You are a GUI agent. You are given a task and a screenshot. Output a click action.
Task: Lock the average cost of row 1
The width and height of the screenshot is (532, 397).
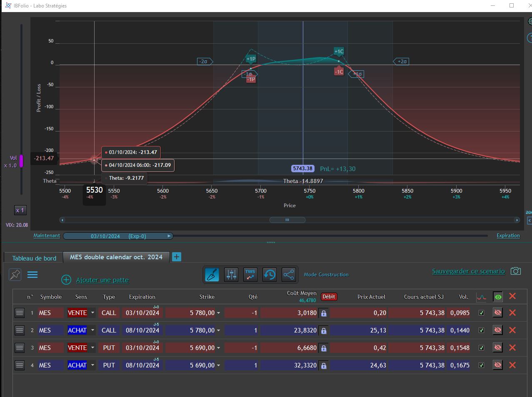[x=324, y=313]
